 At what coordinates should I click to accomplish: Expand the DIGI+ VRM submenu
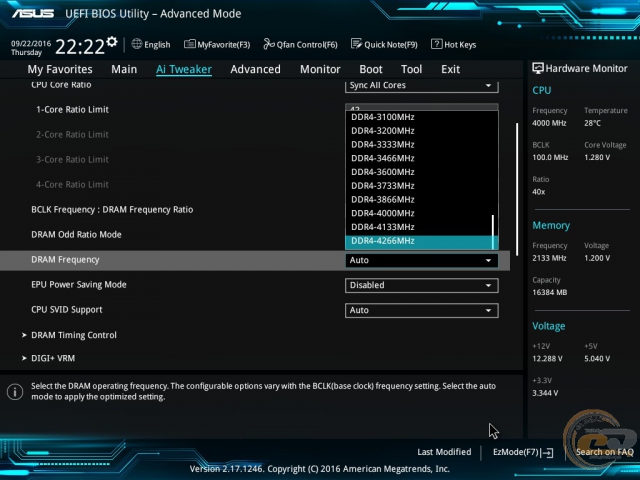53,358
